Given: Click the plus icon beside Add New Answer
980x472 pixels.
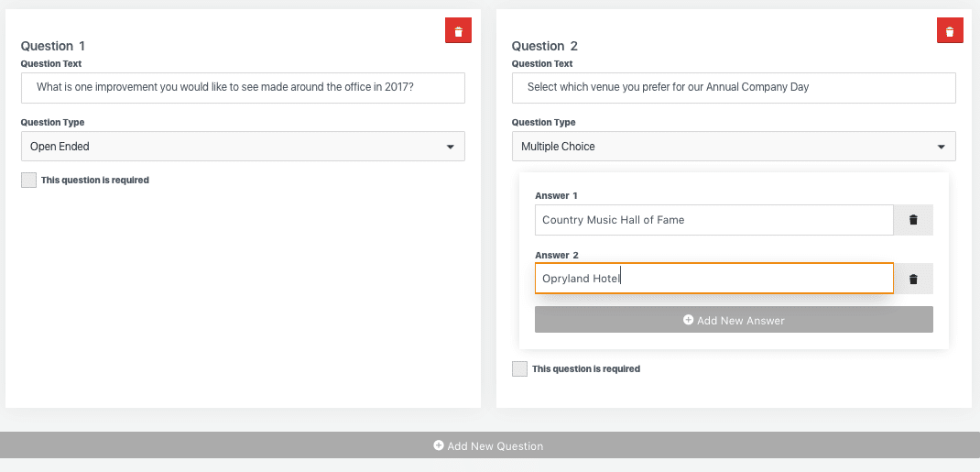Looking at the screenshot, I should [688, 320].
